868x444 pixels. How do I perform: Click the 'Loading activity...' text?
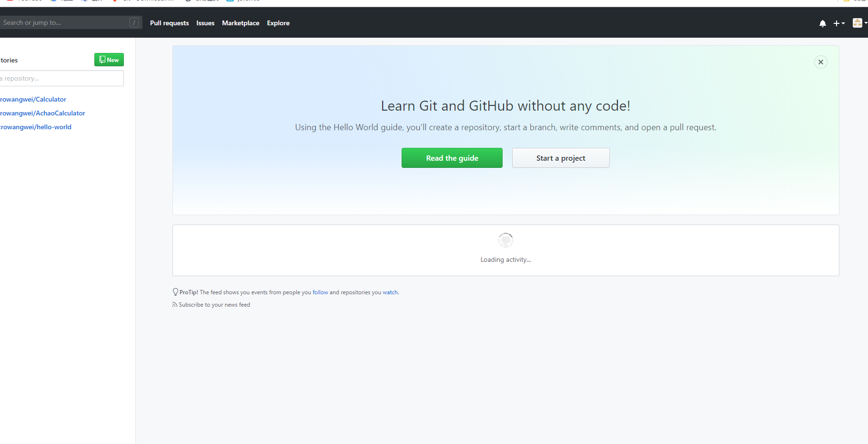[x=505, y=259]
